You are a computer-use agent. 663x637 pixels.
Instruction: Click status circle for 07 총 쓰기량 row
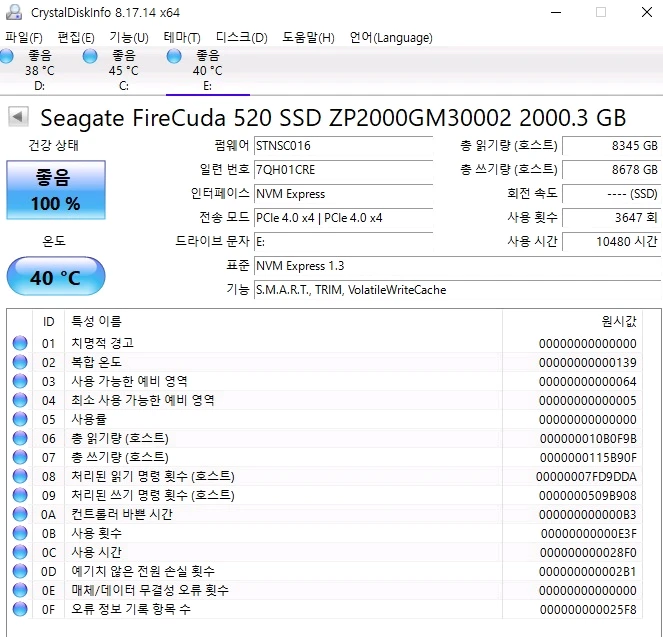tap(20, 457)
